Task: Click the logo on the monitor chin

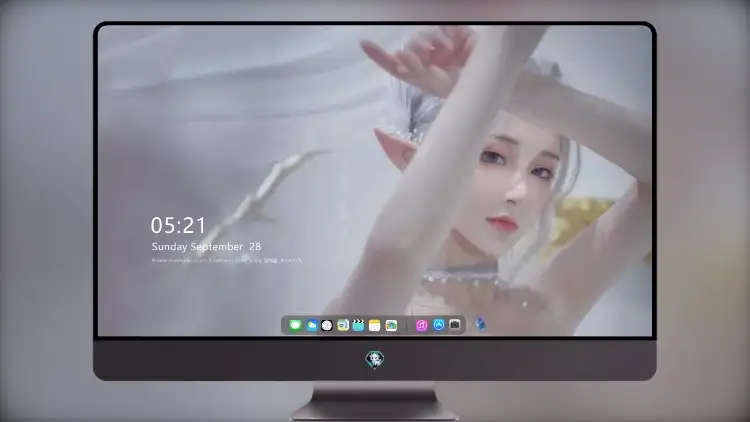Action: [x=375, y=359]
